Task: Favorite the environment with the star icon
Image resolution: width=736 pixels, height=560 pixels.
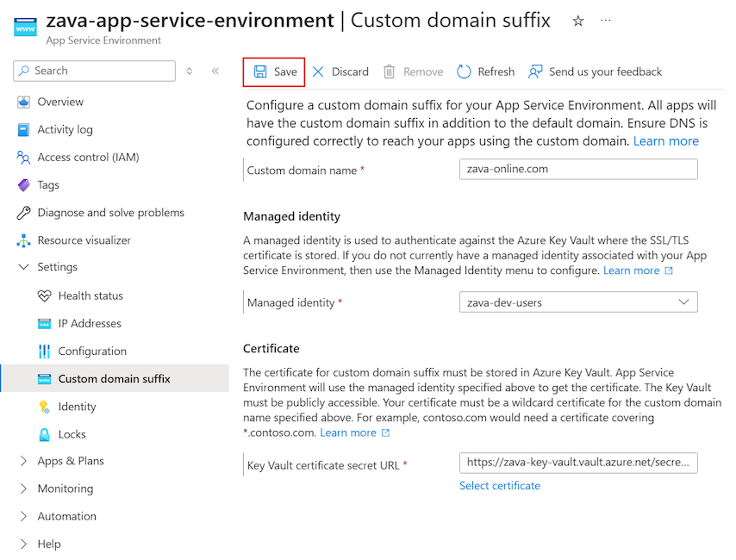Action: coord(577,20)
